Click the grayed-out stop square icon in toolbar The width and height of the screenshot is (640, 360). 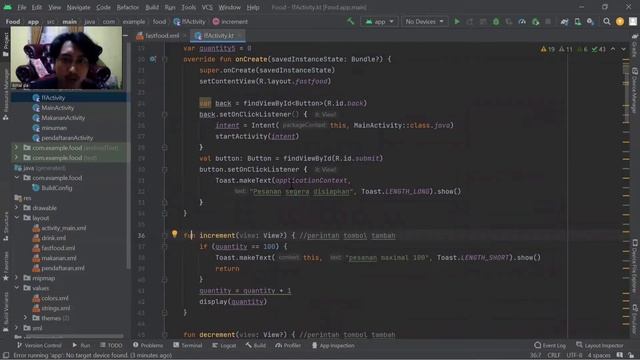click(548, 21)
